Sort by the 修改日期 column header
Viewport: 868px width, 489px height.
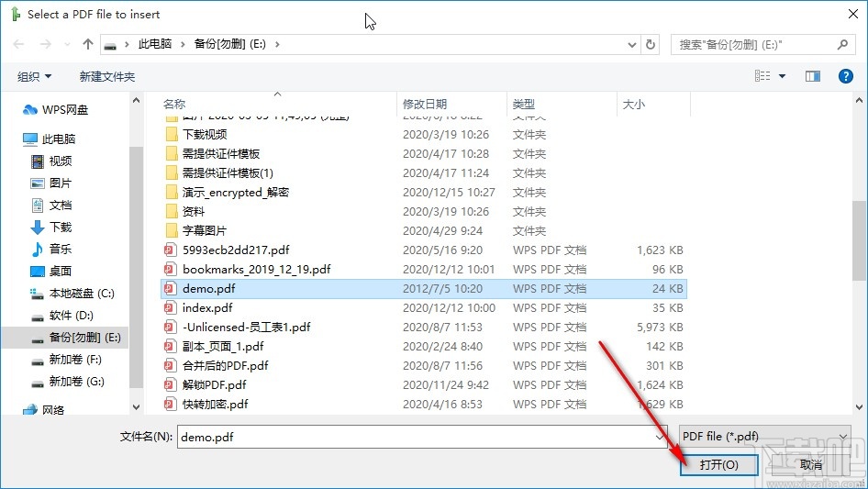[425, 104]
